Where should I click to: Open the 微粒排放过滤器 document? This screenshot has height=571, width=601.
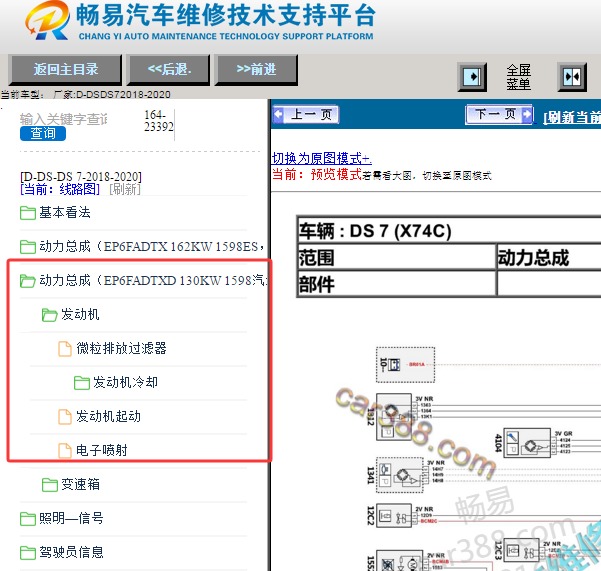pyautogui.click(x=121, y=348)
